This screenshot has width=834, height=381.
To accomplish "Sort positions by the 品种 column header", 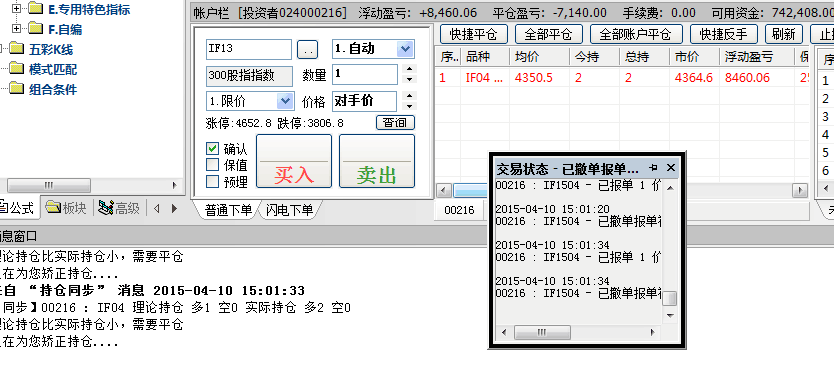I will coord(485,57).
